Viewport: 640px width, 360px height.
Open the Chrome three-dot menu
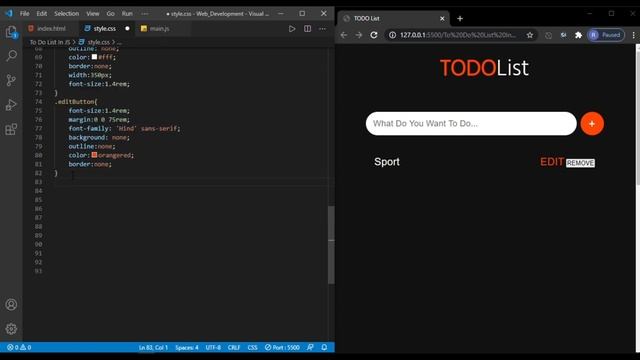tap(633, 35)
